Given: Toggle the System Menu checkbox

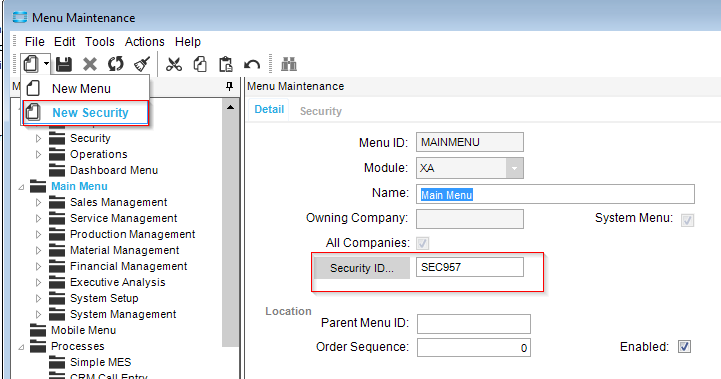Looking at the screenshot, I should (687, 220).
